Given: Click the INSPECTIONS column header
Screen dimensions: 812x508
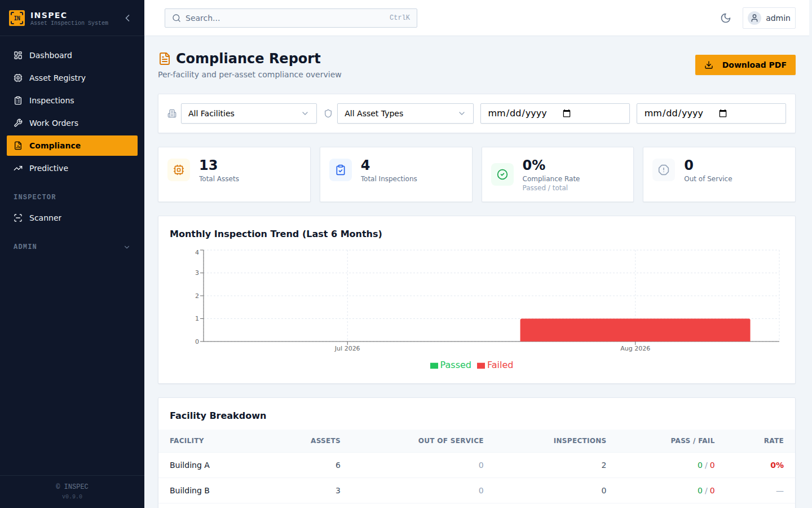Looking at the screenshot, I should click(580, 441).
